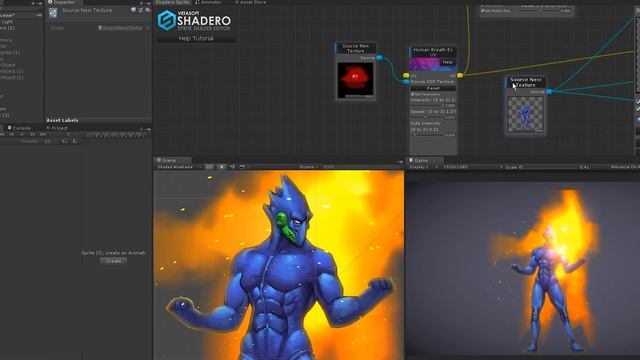Open the Inspector gear settings icon

(147, 10)
